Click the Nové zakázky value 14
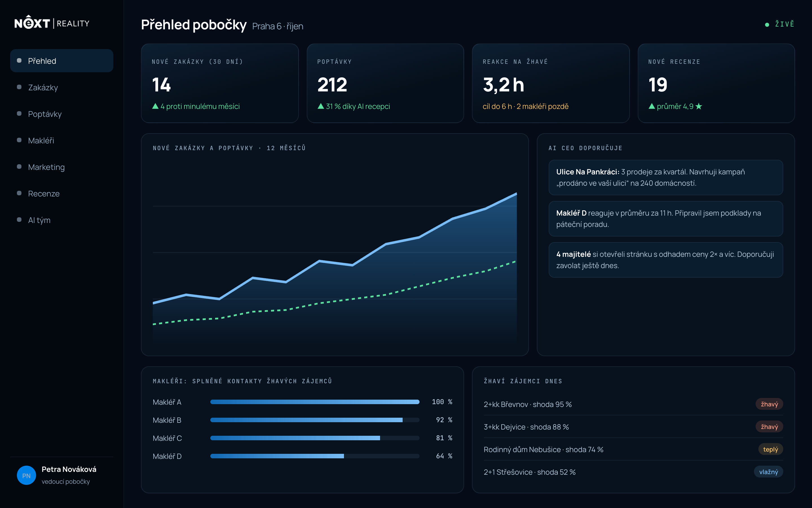 point(161,85)
